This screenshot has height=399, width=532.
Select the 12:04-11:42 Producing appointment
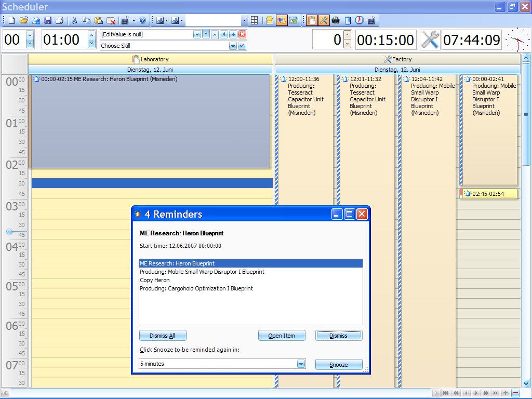click(x=427, y=231)
